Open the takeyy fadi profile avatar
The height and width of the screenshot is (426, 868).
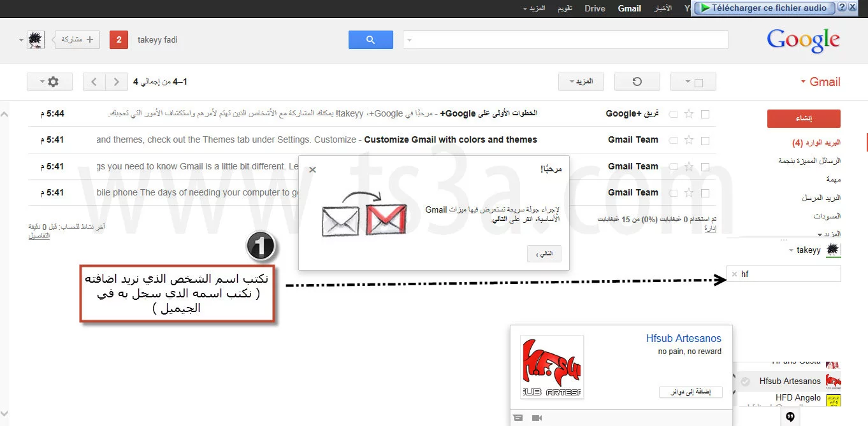(36, 39)
